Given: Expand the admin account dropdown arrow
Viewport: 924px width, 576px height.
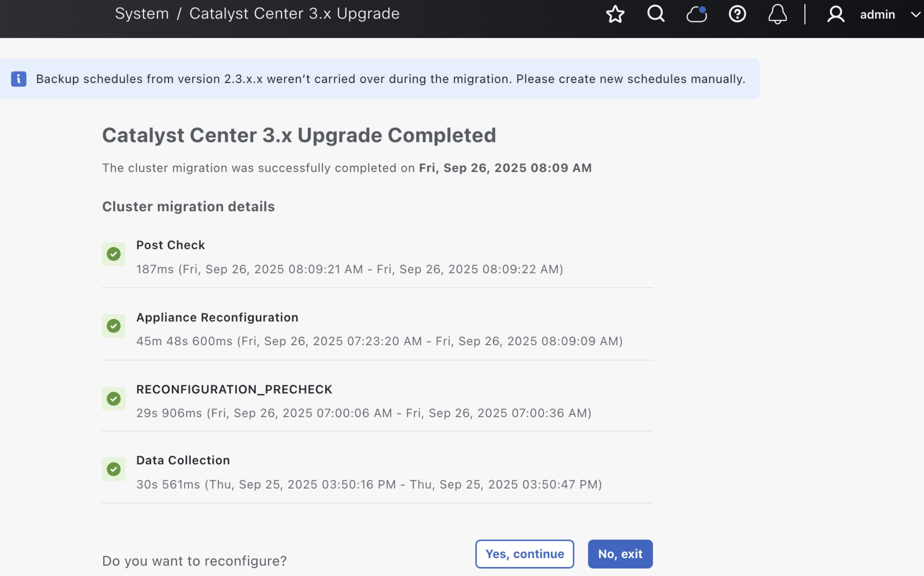Looking at the screenshot, I should coord(916,15).
